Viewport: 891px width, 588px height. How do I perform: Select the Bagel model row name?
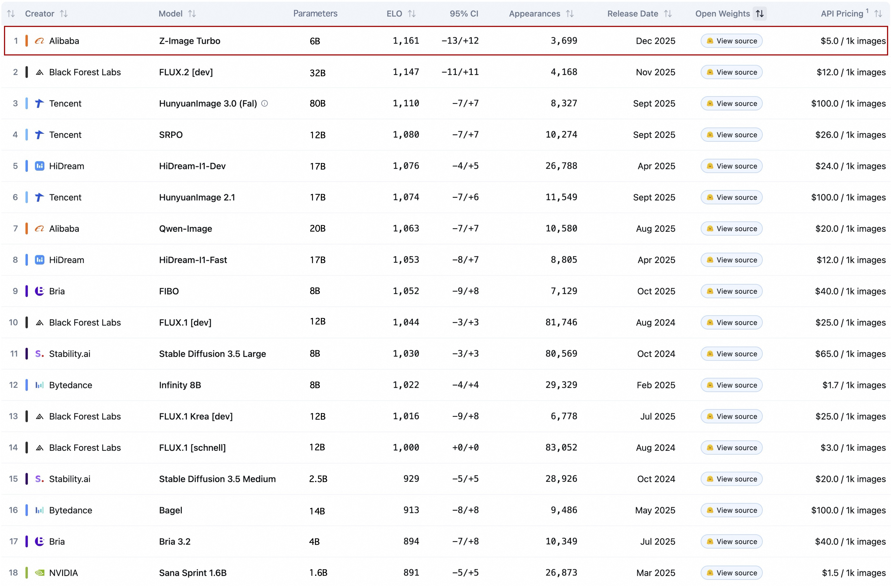pyautogui.click(x=170, y=510)
